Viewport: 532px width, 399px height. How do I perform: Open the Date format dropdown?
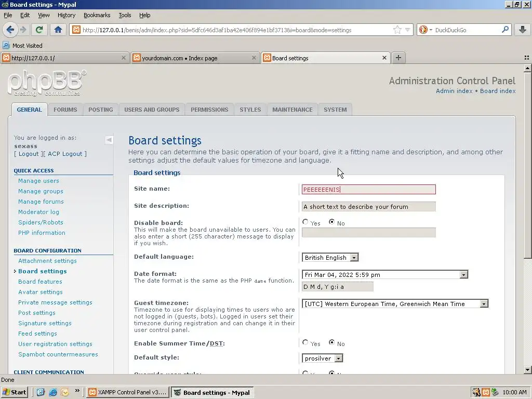click(x=385, y=274)
